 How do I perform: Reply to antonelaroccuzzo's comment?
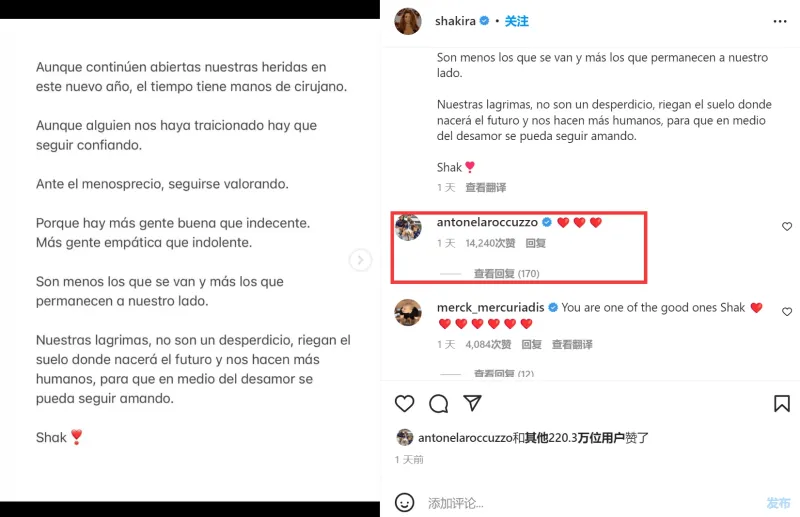[x=536, y=243]
